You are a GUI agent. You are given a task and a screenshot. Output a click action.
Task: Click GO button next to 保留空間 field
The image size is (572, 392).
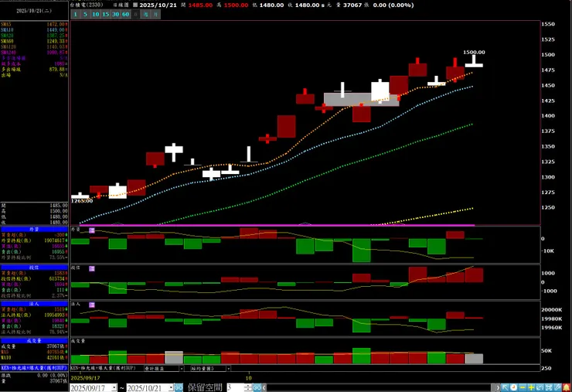click(257, 387)
